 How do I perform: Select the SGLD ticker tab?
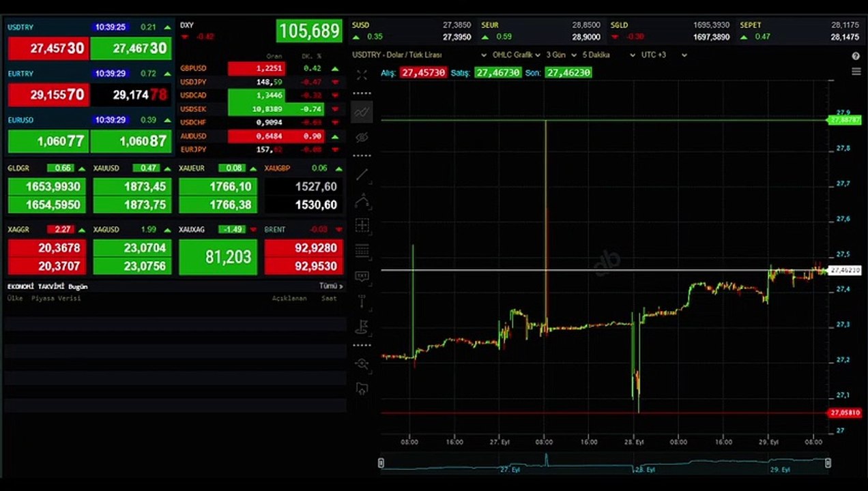[x=670, y=31]
